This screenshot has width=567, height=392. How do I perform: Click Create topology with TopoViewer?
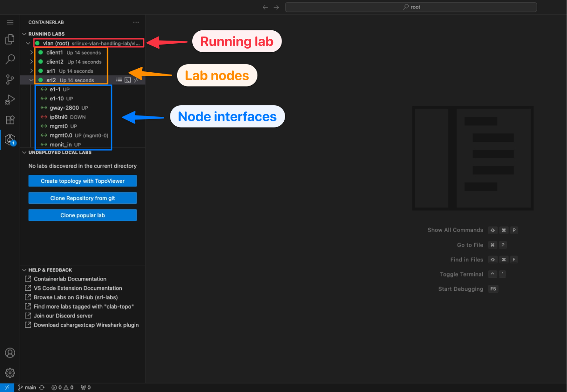click(x=83, y=181)
